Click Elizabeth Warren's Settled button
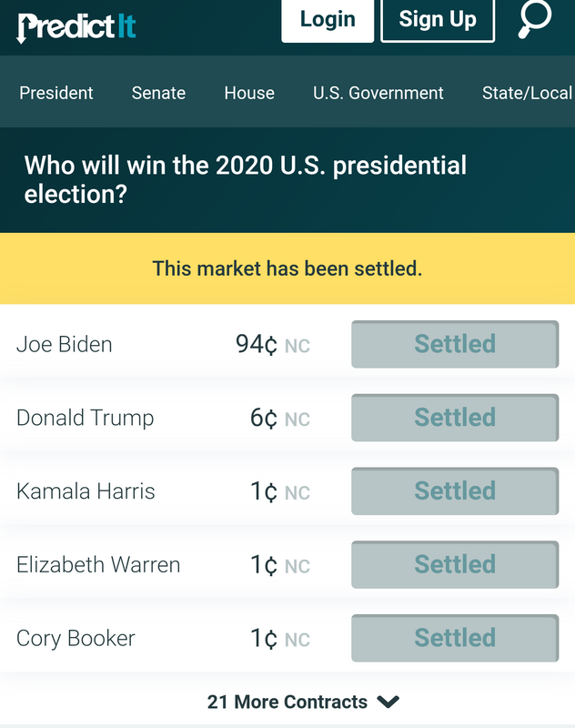This screenshot has width=575, height=728. [x=455, y=564]
